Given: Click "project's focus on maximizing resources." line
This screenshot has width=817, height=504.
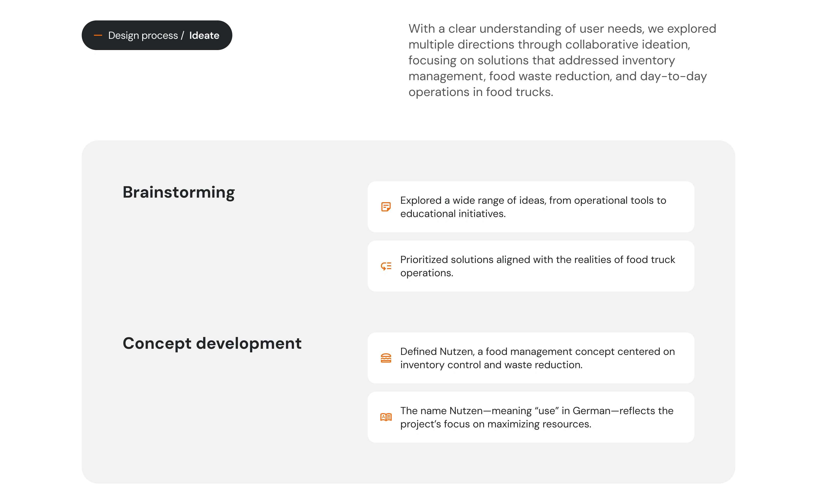Looking at the screenshot, I should [x=495, y=424].
